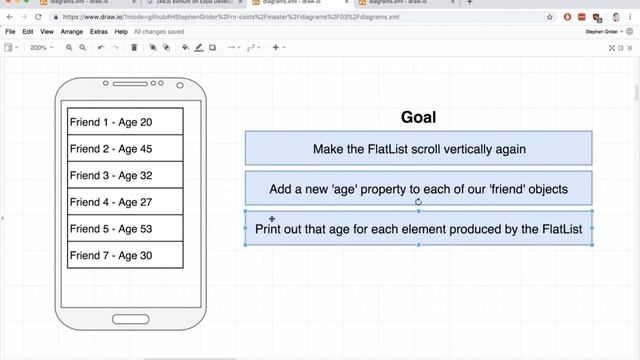Open the Chrome three-dot menu
Screen dimensions: 640x360
[631, 17]
